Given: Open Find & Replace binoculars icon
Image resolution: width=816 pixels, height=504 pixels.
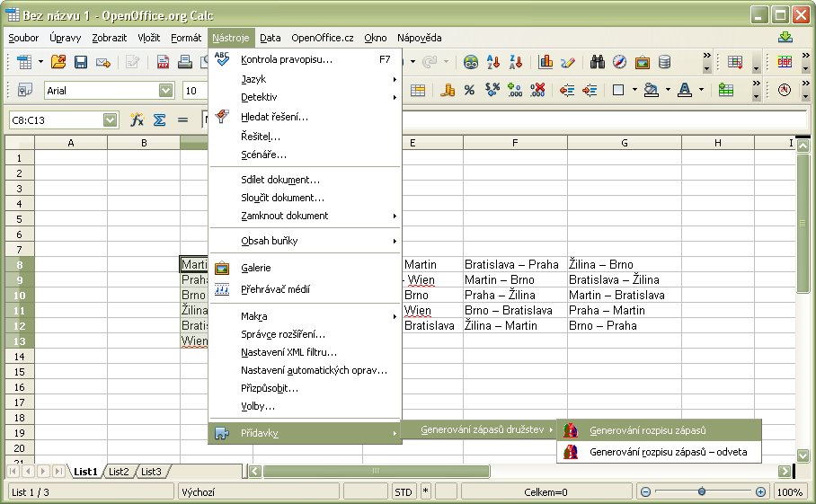Looking at the screenshot, I should click(598, 62).
